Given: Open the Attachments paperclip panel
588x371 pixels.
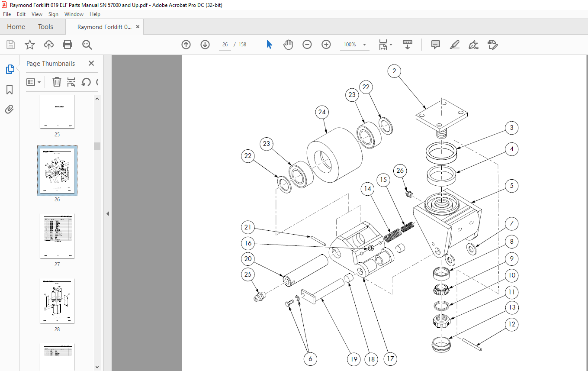Looking at the screenshot, I should coord(10,110).
